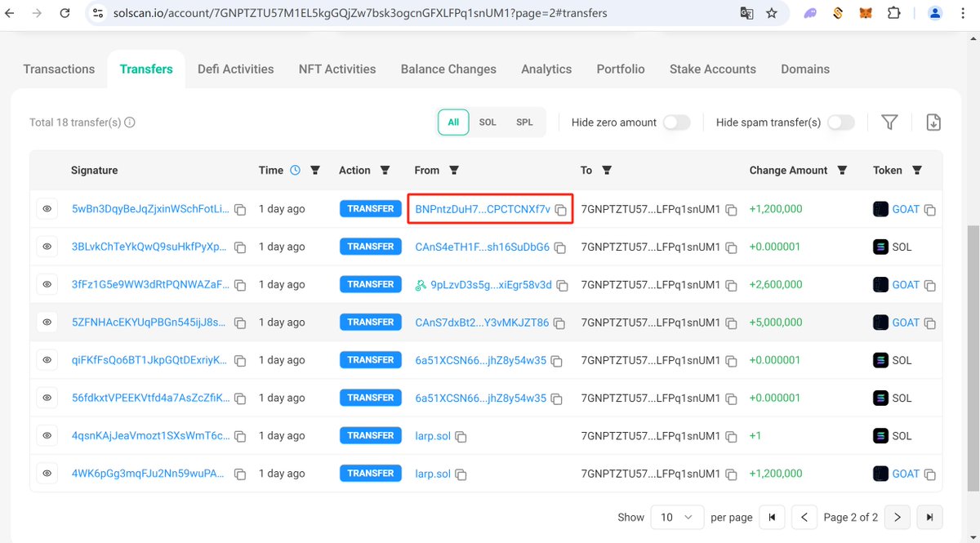Copy the larp.sol address in the 4qsnKAj row
This screenshot has height=543, width=980.
(461, 437)
